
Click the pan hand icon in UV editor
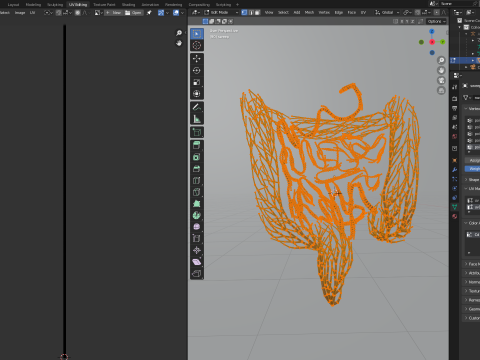click(179, 43)
